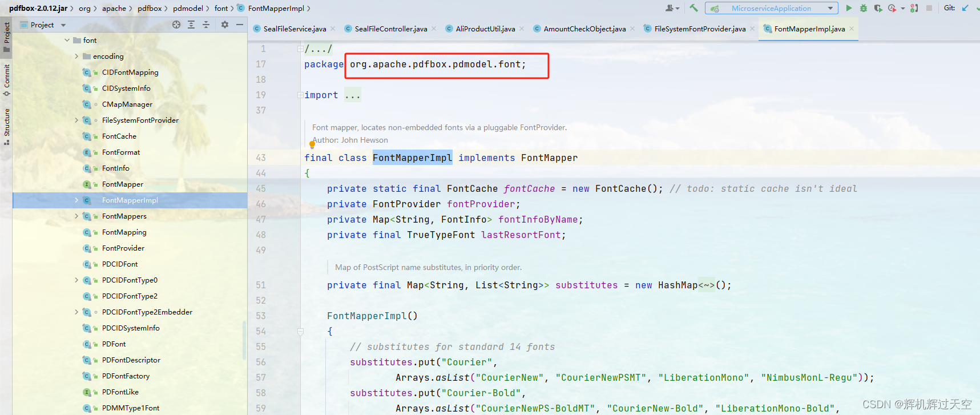Image resolution: width=980 pixels, height=415 pixels.
Task: Click the apache breadcrumb
Action: pos(114,9)
